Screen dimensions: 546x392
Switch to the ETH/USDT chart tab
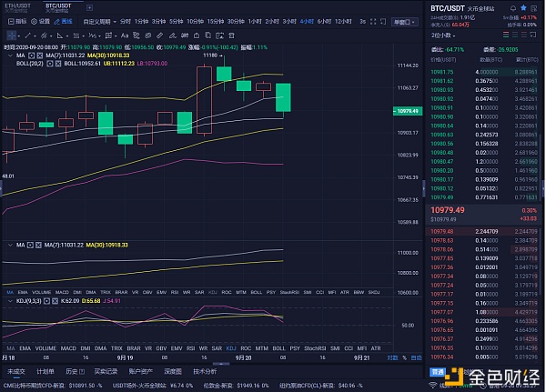pos(16,5)
